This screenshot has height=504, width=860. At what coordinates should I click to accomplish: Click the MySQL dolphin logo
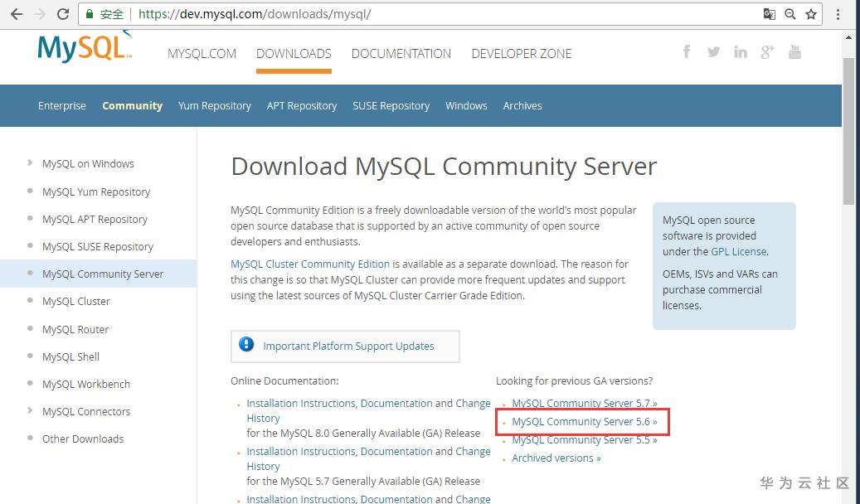click(x=84, y=47)
